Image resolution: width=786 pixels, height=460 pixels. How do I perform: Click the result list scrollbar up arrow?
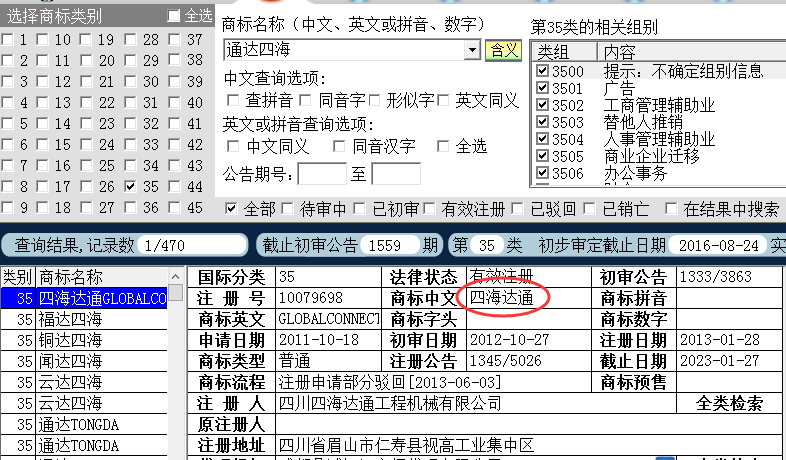(175, 277)
